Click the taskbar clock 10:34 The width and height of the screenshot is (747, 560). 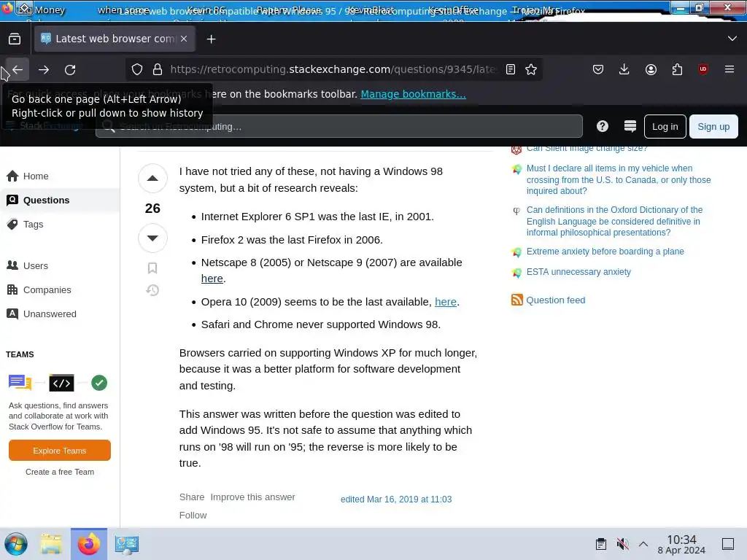tap(682, 544)
